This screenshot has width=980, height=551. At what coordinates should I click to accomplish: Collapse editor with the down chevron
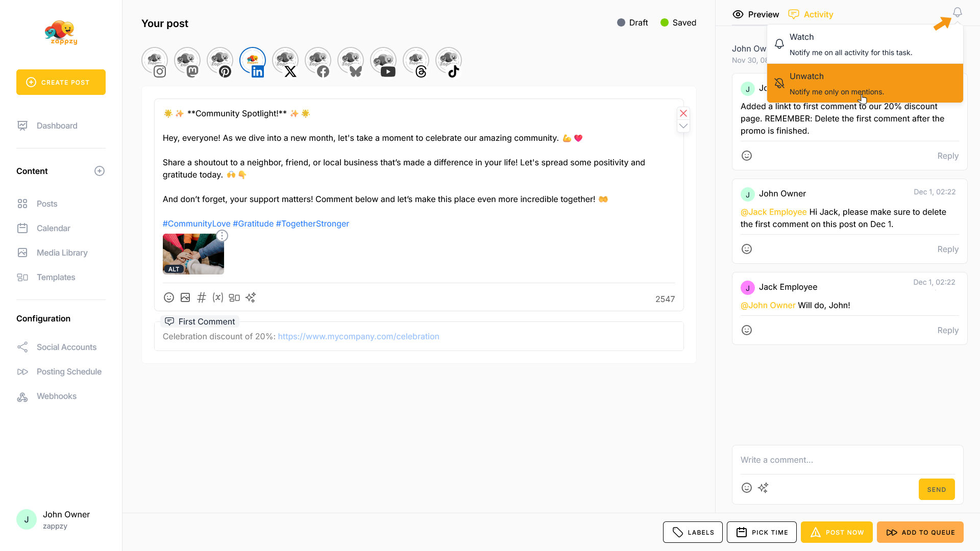683,126
